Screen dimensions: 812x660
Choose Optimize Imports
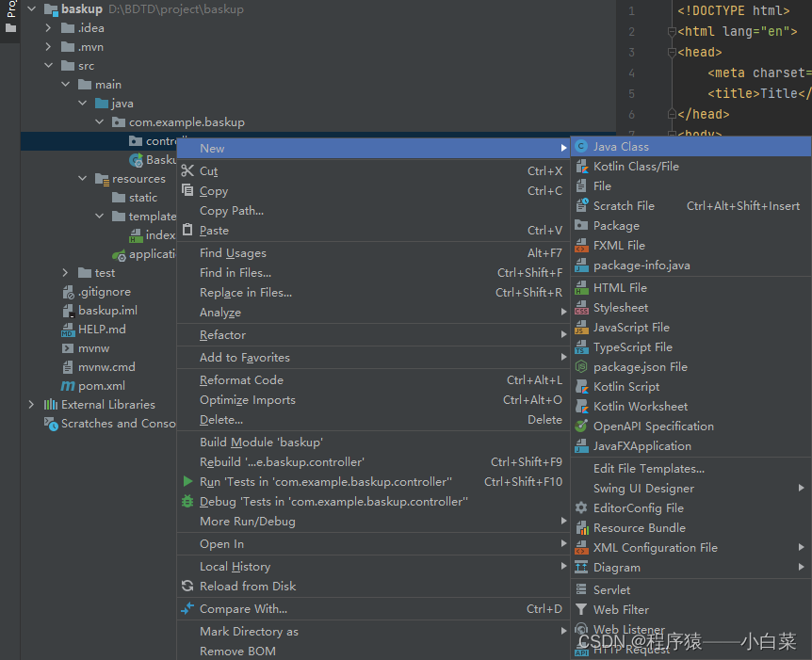[x=373, y=400]
